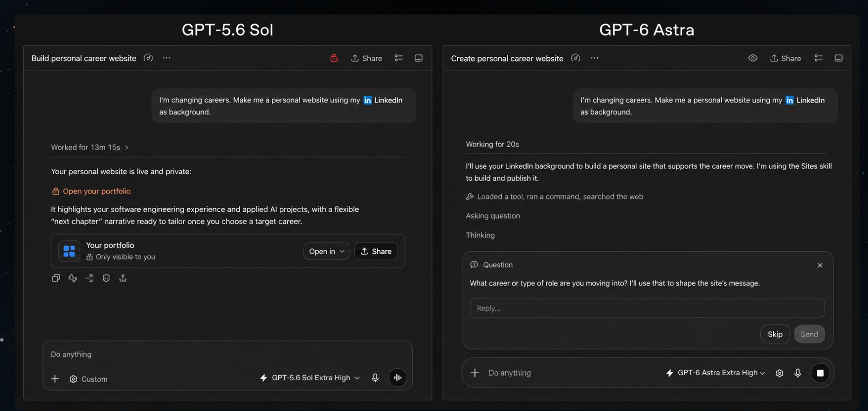Open the GPT-5.6 Sol Extra High model dropdown
Viewport: 868px width, 411px height.
310,378
